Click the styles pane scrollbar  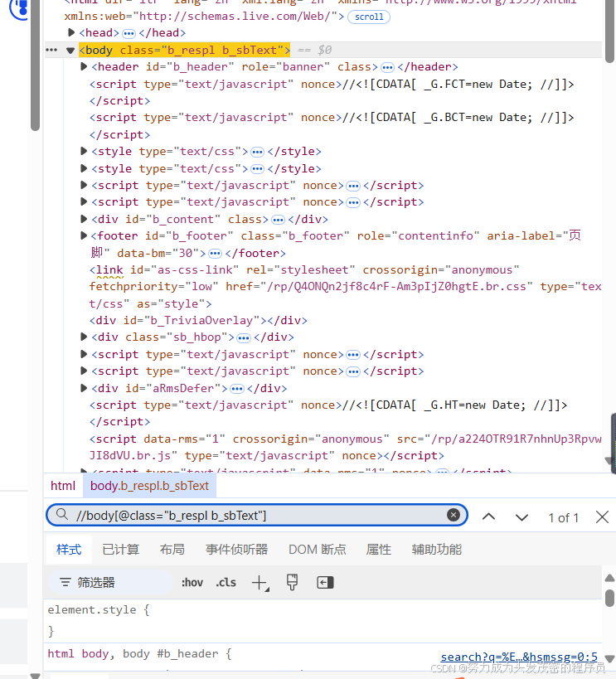[609, 598]
